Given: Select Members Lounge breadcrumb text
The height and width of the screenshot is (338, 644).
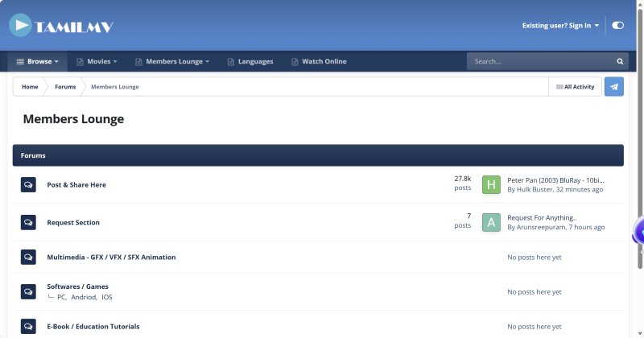Looking at the screenshot, I should coord(115,87).
